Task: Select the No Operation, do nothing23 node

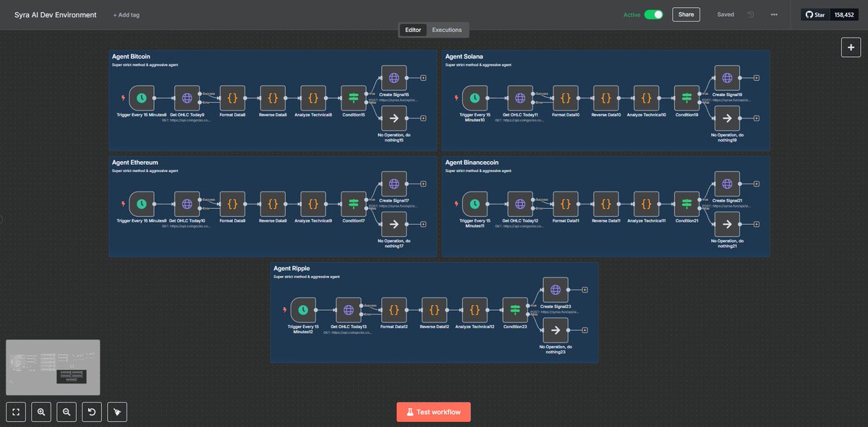Action: click(x=556, y=330)
